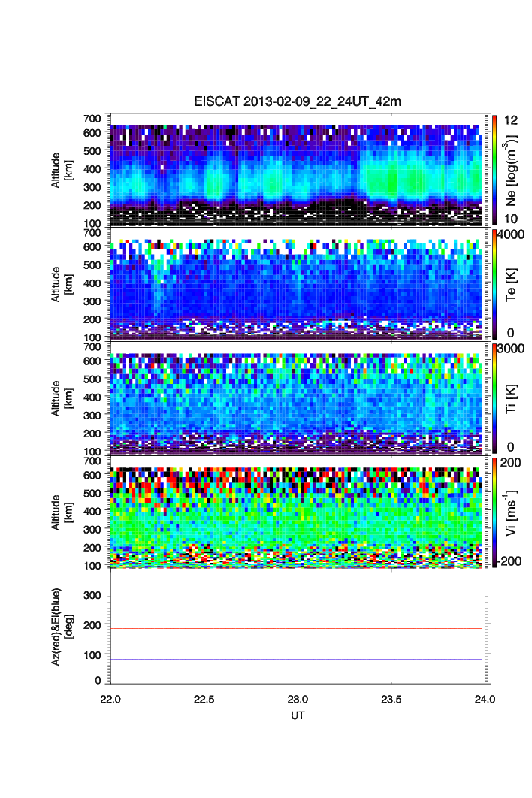Click the red azimuth line in bottom panel

[296, 628]
